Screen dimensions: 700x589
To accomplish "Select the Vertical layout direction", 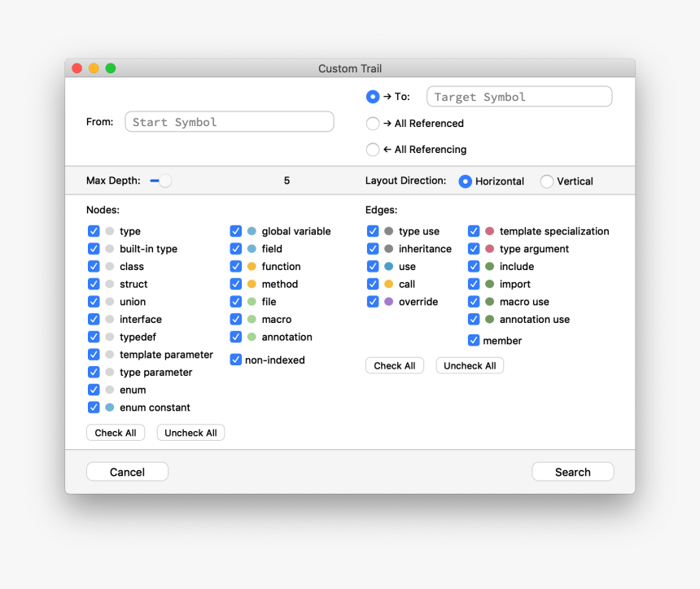I will click(546, 181).
